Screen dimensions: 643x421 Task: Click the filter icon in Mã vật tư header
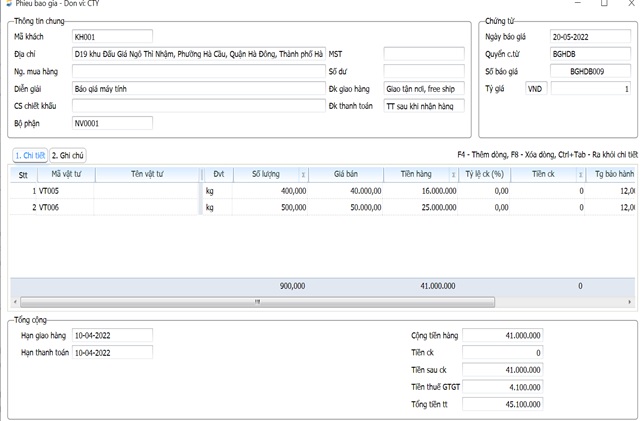[x=89, y=174]
